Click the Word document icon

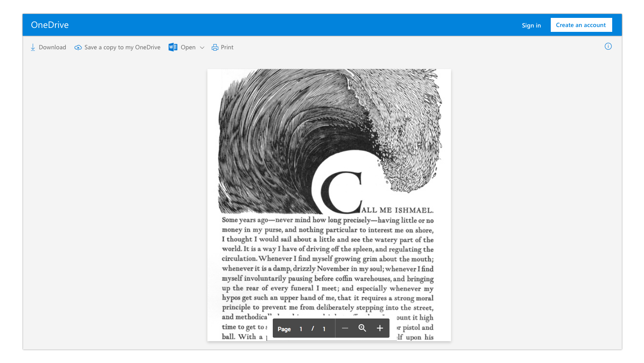(x=173, y=47)
